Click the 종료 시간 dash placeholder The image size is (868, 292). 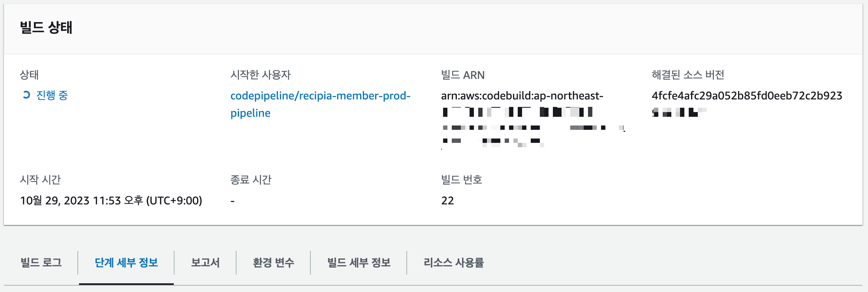tap(233, 200)
